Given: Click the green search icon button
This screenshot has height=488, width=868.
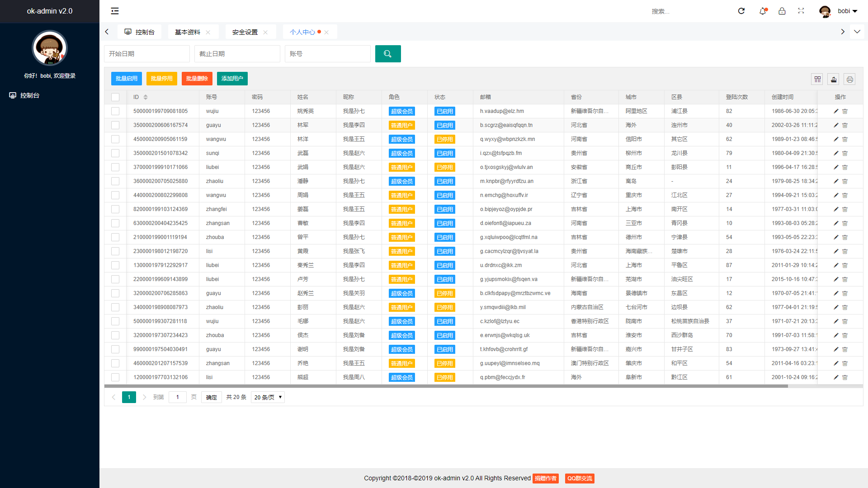Looking at the screenshot, I should tap(388, 54).
